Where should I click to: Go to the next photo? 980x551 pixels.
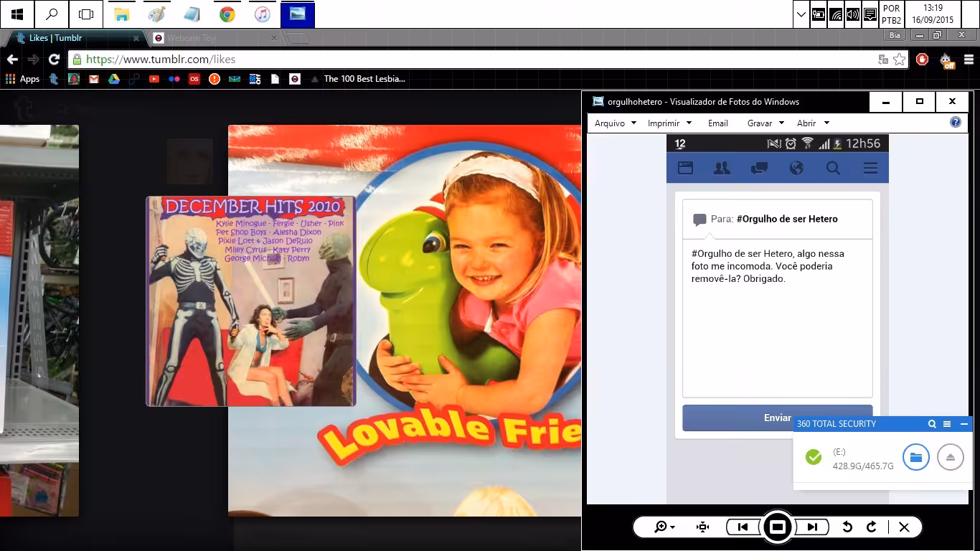812,527
